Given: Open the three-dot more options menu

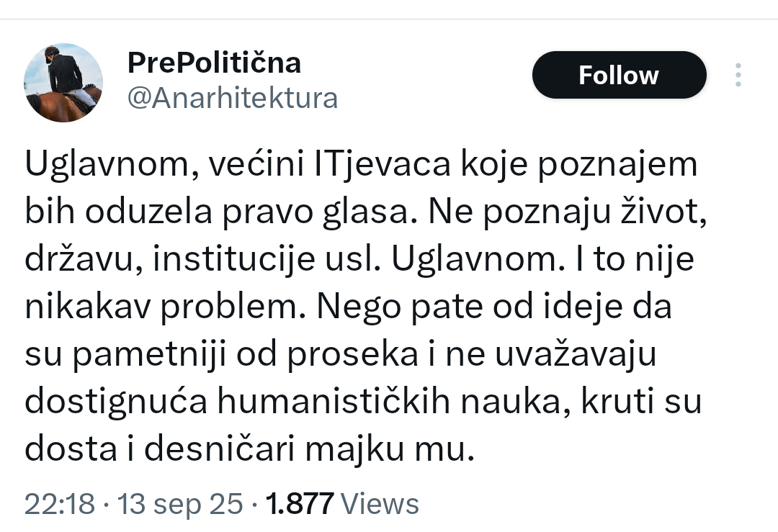Looking at the screenshot, I should point(738,76).
